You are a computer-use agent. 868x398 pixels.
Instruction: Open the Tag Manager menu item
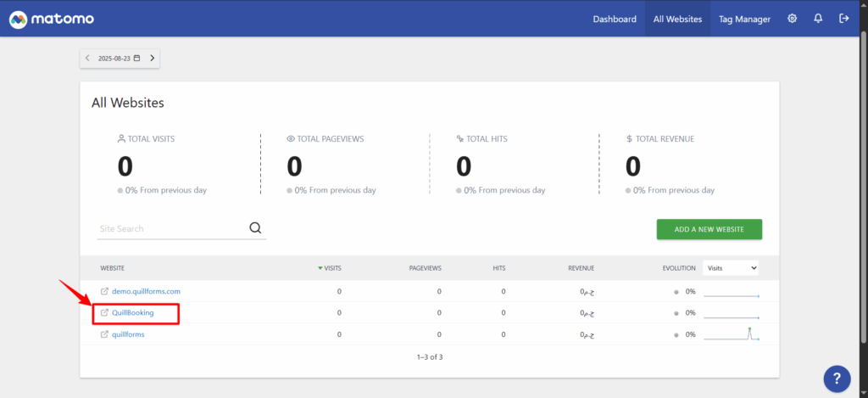(744, 19)
